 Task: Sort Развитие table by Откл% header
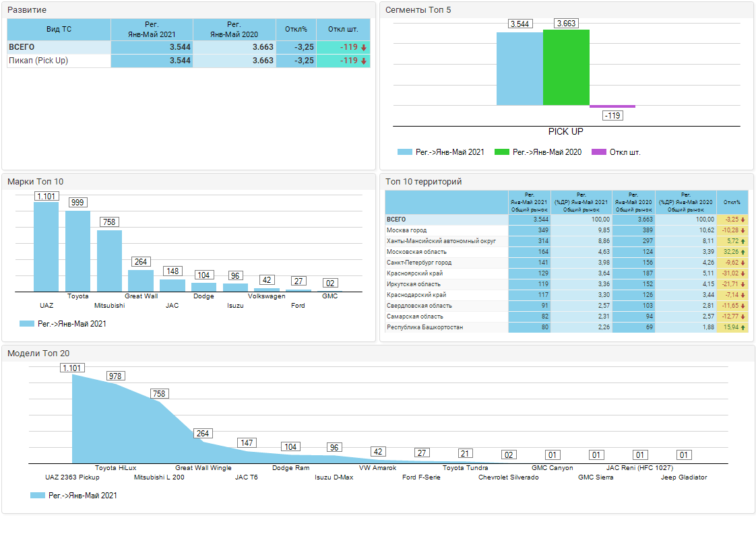click(x=296, y=29)
